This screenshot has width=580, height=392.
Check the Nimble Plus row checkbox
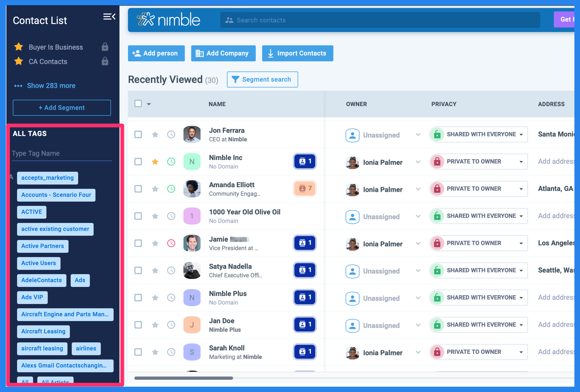pyautogui.click(x=138, y=298)
